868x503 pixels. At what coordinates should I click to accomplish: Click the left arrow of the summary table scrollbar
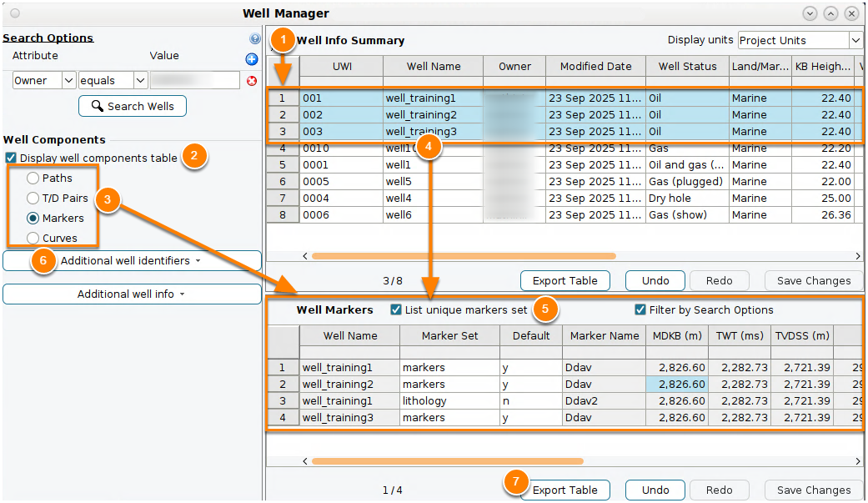305,256
